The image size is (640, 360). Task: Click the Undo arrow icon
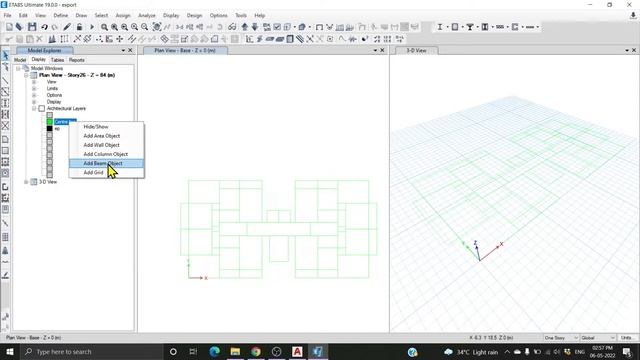44,27
